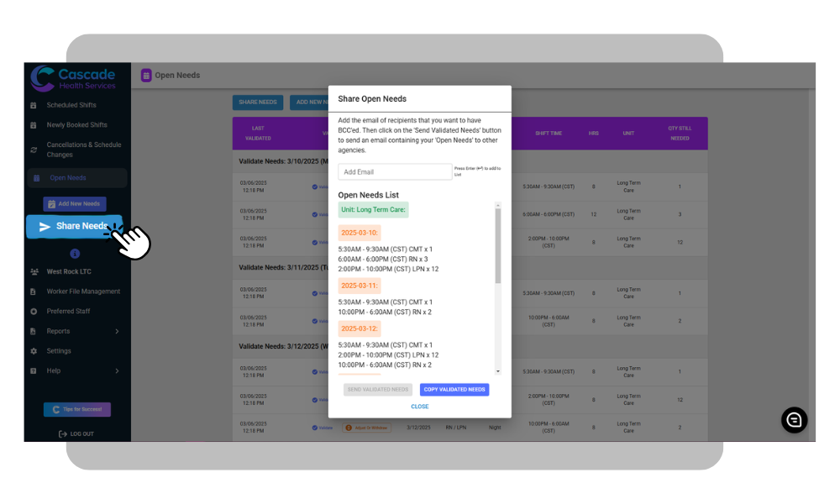This screenshot has width=840, height=504.
Task: Click the '2025-03-11:' date label
Action: (359, 286)
